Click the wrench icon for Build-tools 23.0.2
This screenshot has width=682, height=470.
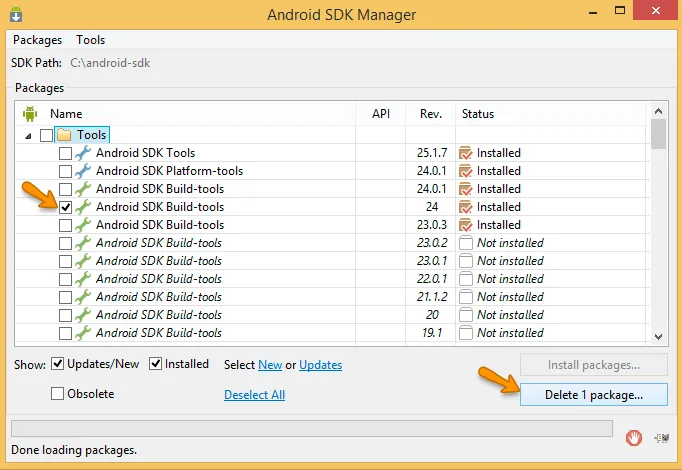[x=83, y=243]
